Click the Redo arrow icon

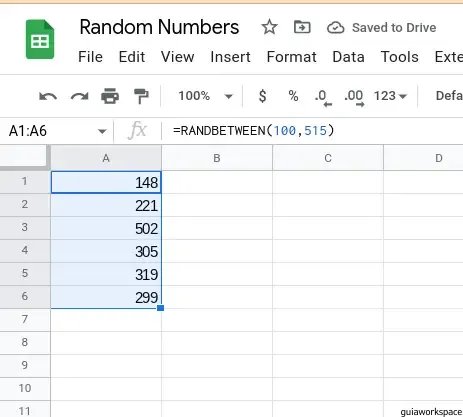(79, 97)
